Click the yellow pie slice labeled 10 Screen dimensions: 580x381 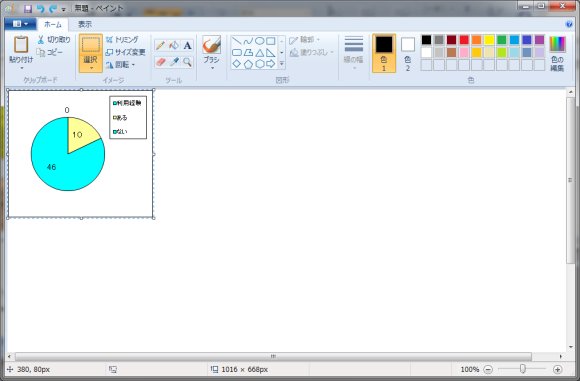[x=81, y=134]
